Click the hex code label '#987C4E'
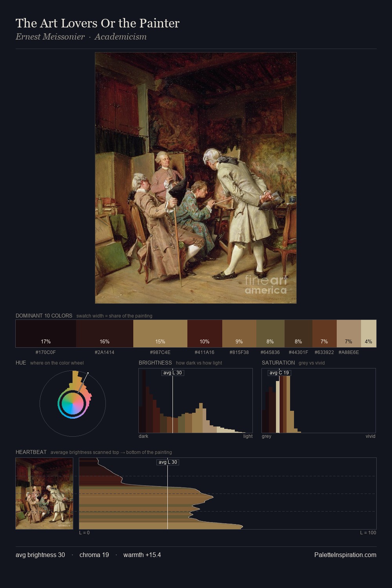Viewport: 392px width, 588px height. [x=160, y=352]
